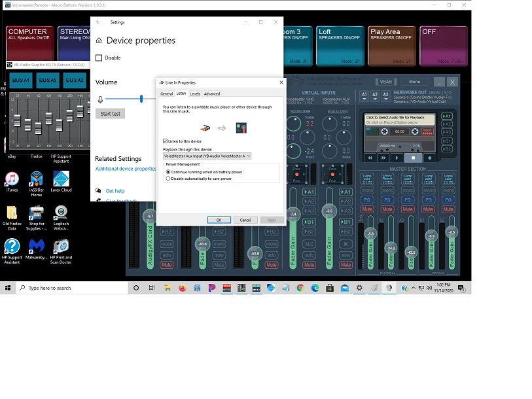This screenshot has height=399, width=532.
Task: Open Lorex Cloud desktop icon
Action: tap(61, 179)
